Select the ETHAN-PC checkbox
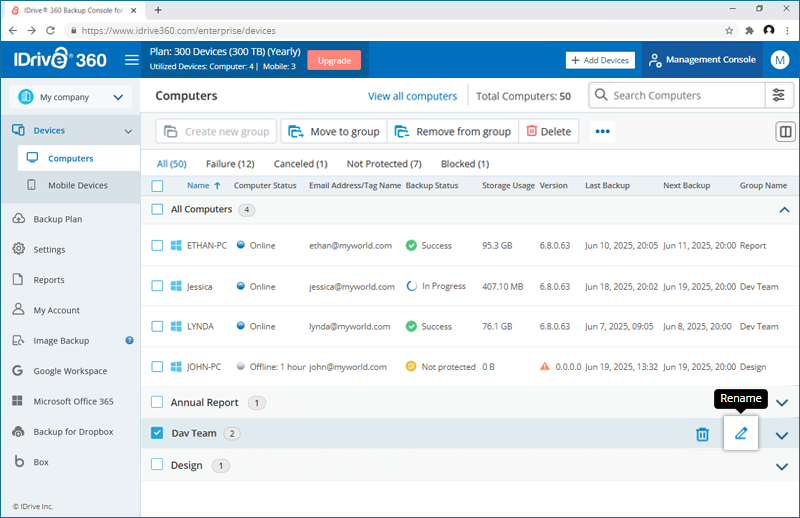This screenshot has width=800, height=518. (157, 245)
